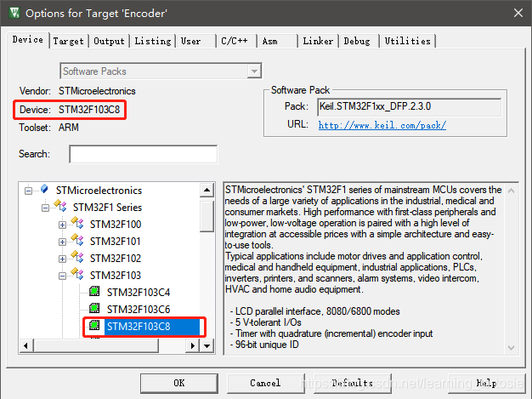Select the Device tab

(x=28, y=40)
